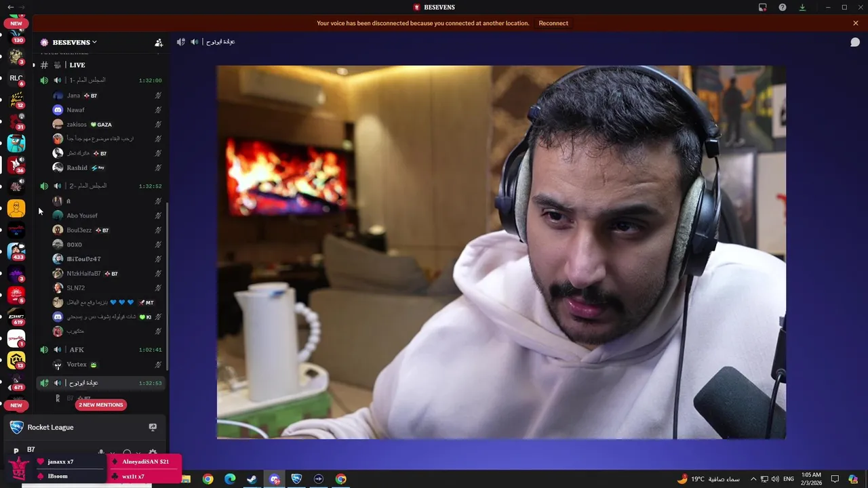This screenshot has width=868, height=488.
Task: Open the server icon with 619 badge
Action: pyautogui.click(x=16, y=316)
